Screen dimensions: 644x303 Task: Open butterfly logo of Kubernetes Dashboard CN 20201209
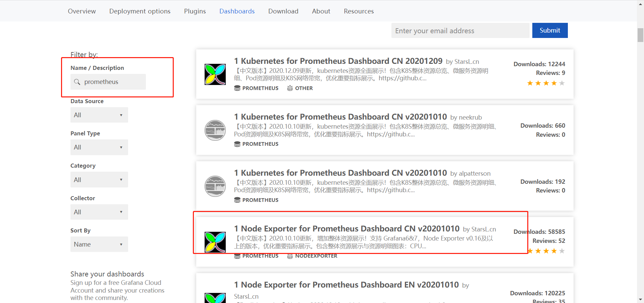[215, 74]
